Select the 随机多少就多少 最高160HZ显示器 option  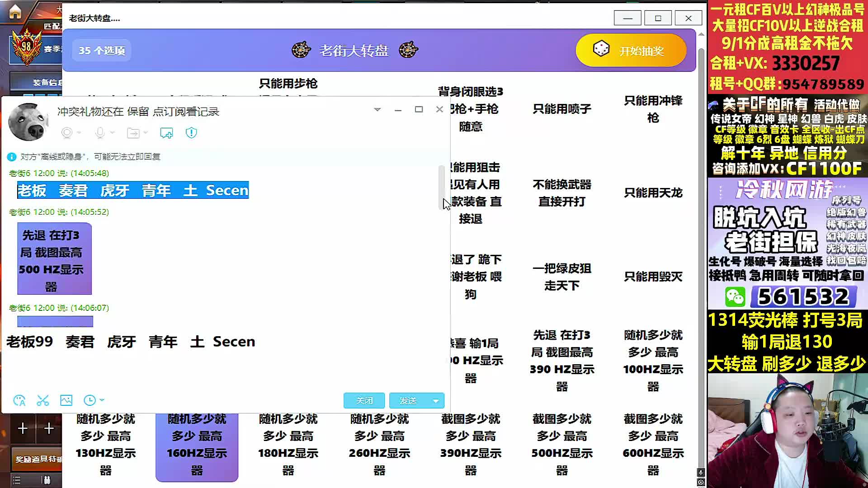pos(197,445)
